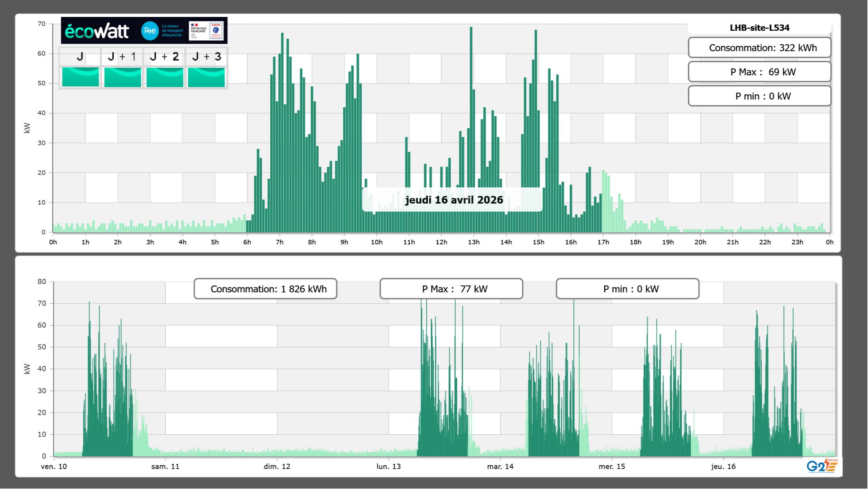This screenshot has width=868, height=489.
Task: Click the Consommation: 322 kWh box
Action: click(759, 48)
